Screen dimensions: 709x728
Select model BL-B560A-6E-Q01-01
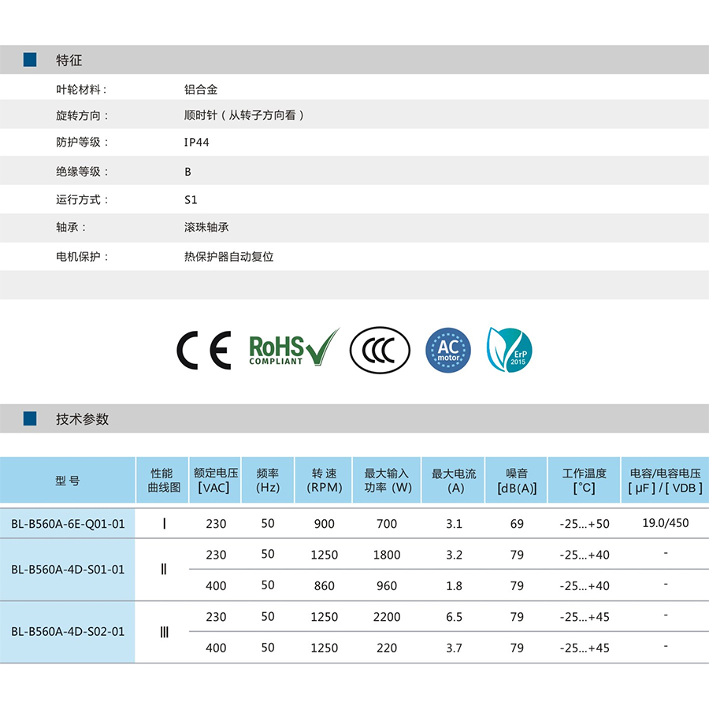[x=69, y=524]
